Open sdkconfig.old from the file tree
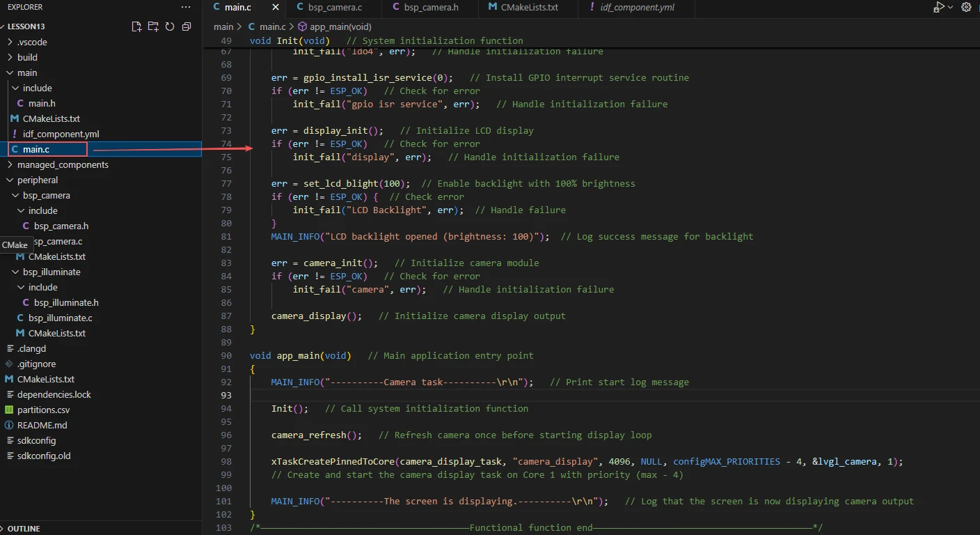Screen dimensions: 980x535 coord(44,456)
